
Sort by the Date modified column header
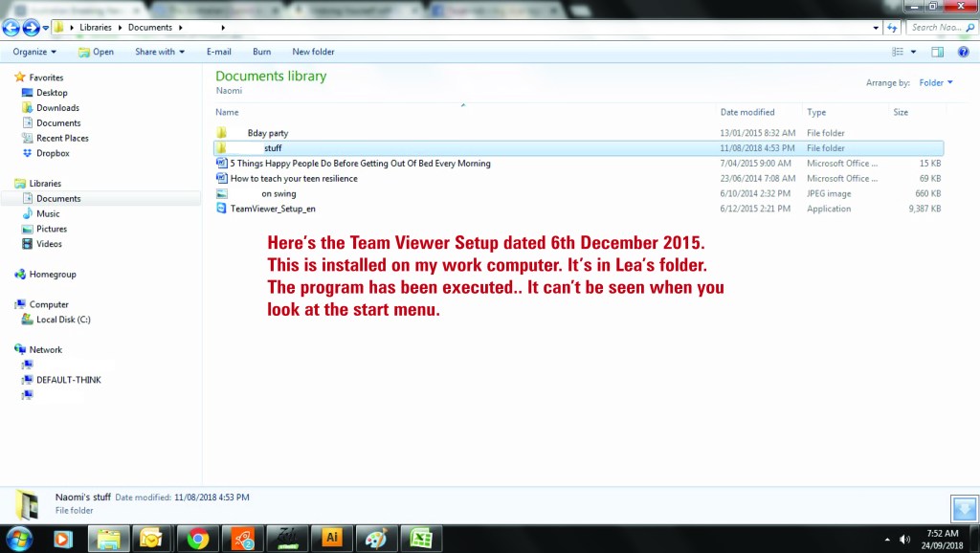pyautogui.click(x=747, y=112)
